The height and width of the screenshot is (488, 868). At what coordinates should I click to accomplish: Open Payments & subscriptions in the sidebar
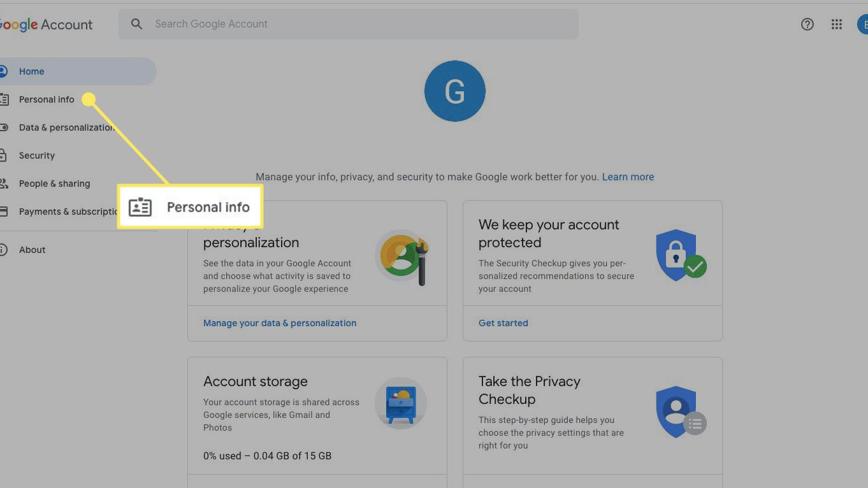coord(68,212)
